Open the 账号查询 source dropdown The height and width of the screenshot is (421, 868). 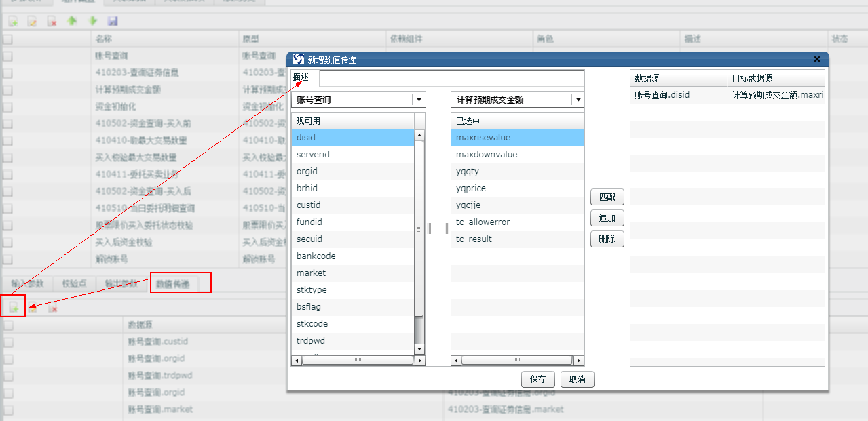(x=419, y=100)
